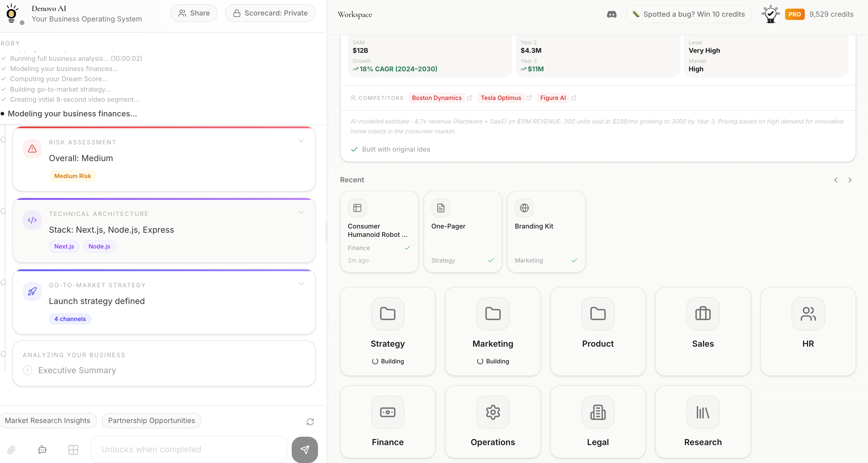Open the Legal folder

click(x=597, y=422)
